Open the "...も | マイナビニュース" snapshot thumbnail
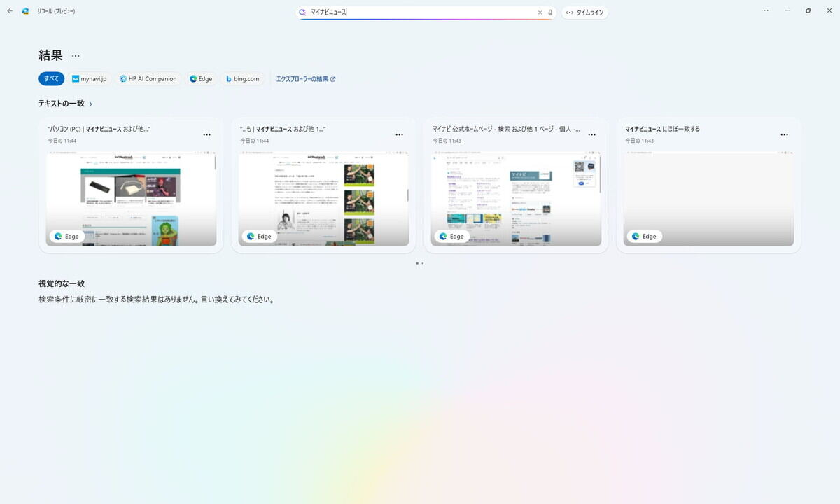The height and width of the screenshot is (504, 840). click(x=323, y=199)
